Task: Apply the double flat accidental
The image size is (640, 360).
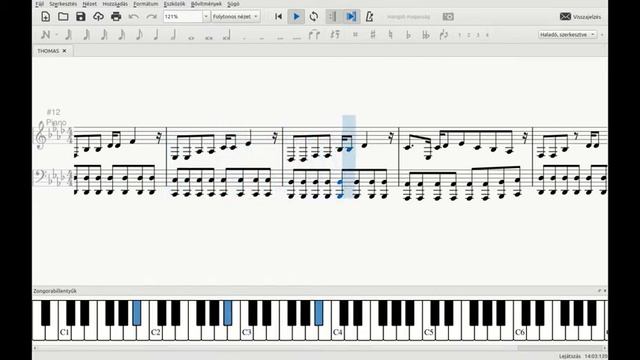Action: [426, 35]
